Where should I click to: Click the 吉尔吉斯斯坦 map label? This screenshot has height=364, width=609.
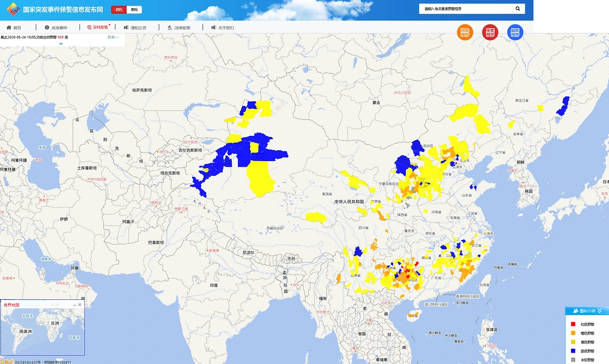[190, 150]
